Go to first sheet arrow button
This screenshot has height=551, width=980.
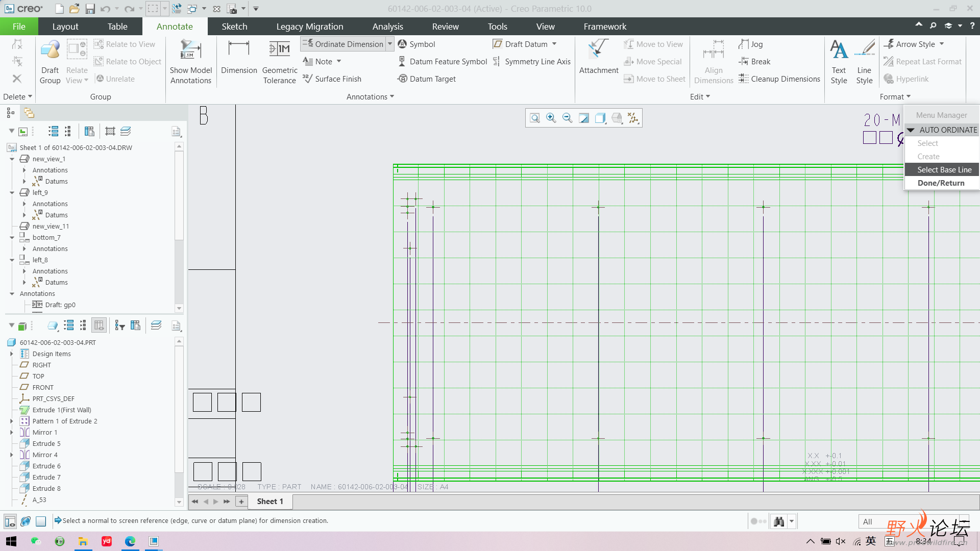(195, 502)
